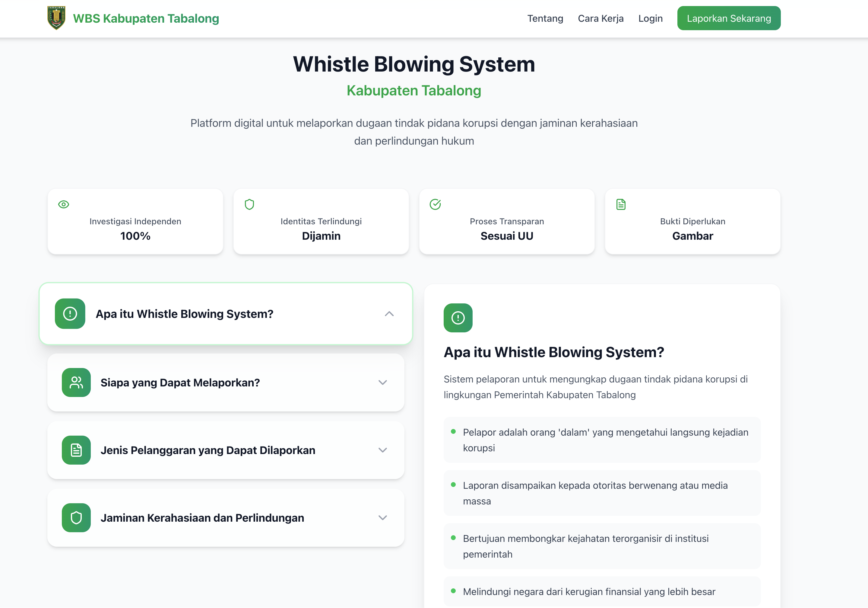The width and height of the screenshot is (868, 608).
Task: Click the eye icon on Investigasi Independen card
Action: pos(64,204)
